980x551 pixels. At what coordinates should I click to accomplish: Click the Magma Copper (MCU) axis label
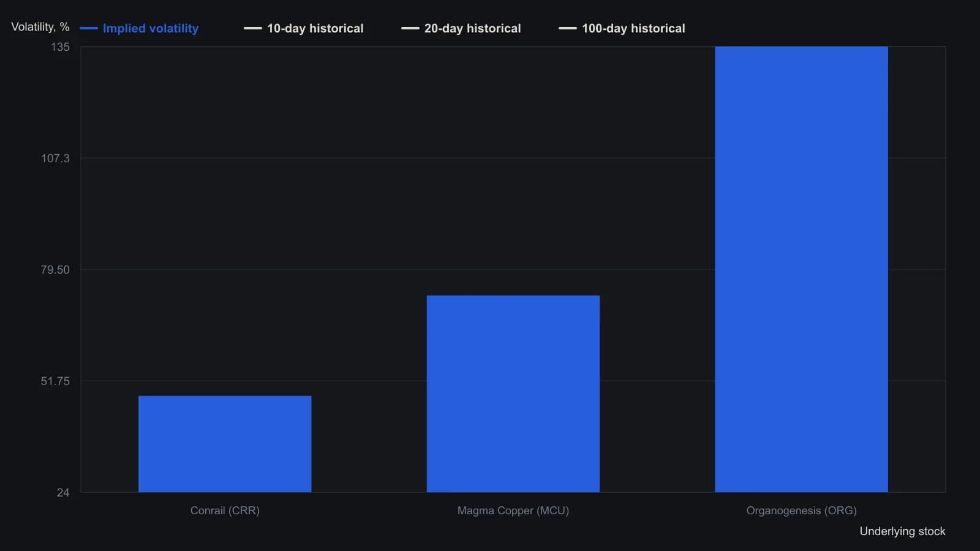(x=513, y=511)
